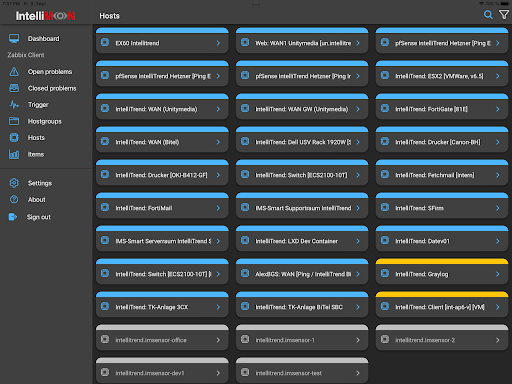Click host icon on IntelliTrend: FortiGate card
512x384 pixels.
[x=385, y=108]
